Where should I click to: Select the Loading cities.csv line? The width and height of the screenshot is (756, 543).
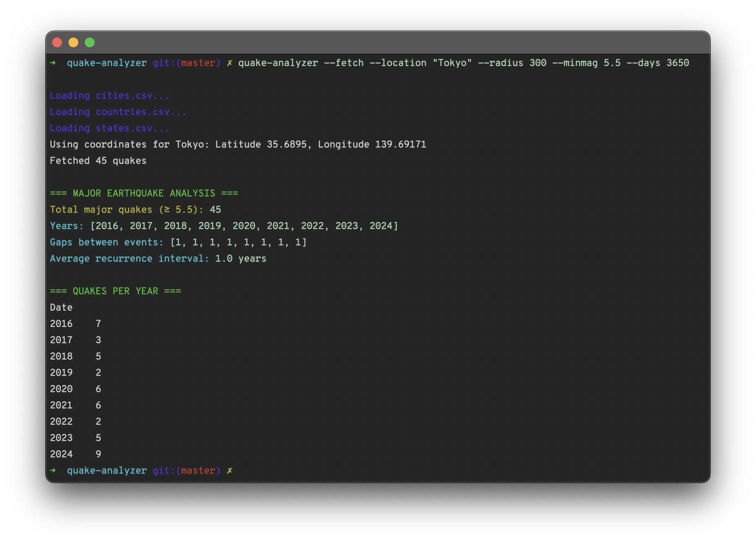[109, 95]
